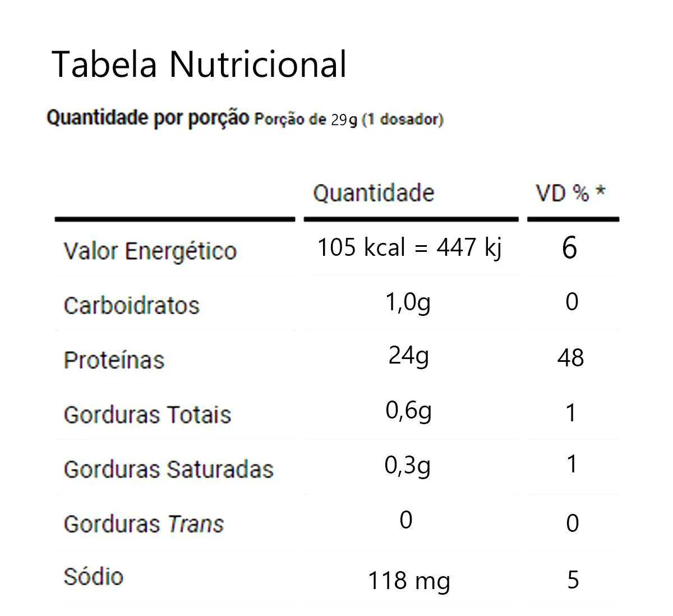Select the Gorduras Trans row label
The height and width of the screenshot is (616, 673).
(144, 524)
